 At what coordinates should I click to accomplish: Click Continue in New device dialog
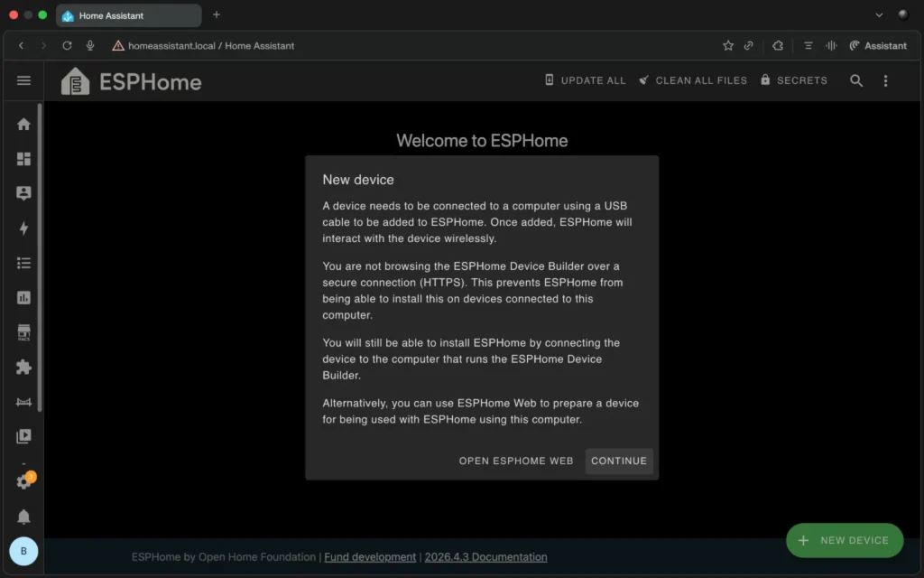tap(619, 461)
